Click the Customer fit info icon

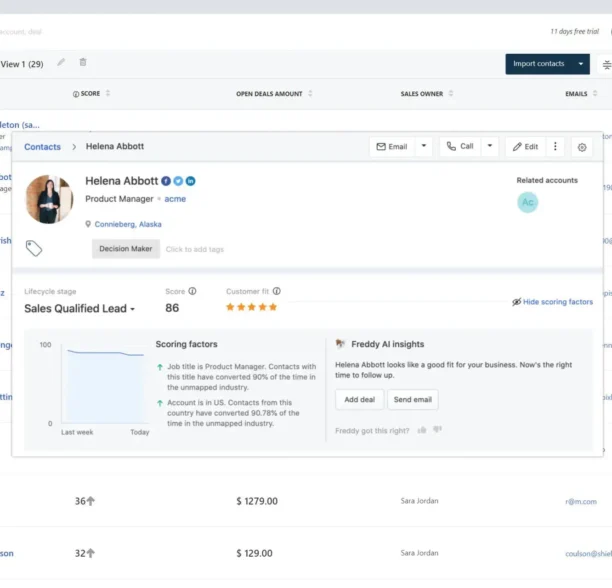(x=277, y=291)
